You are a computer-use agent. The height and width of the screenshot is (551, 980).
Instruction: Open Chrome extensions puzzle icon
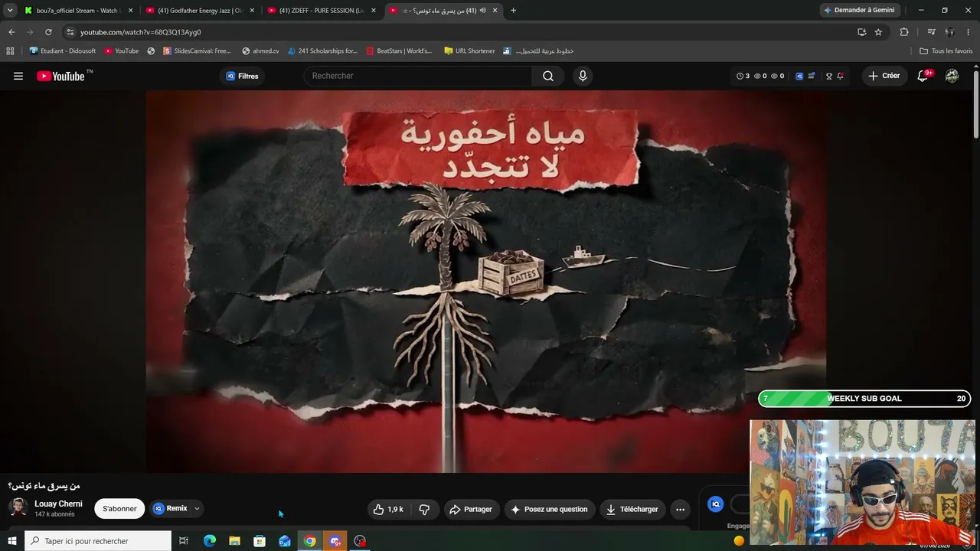point(904,32)
